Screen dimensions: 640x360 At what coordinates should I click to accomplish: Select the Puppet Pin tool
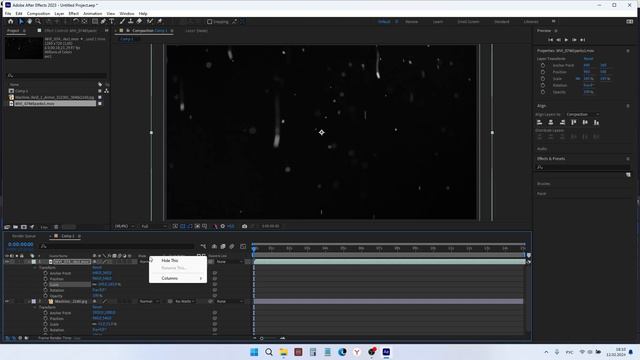160,21
